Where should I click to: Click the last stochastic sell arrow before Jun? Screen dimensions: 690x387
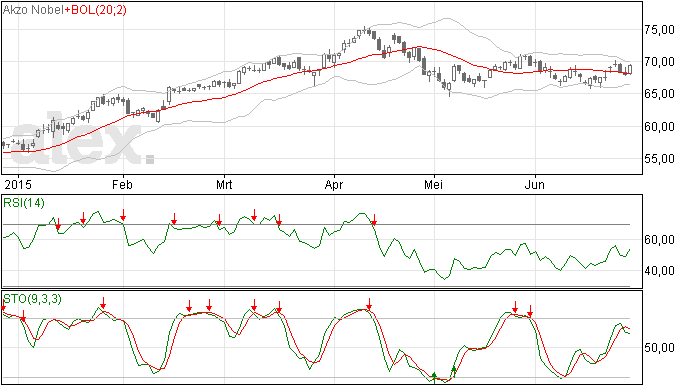pyautogui.click(x=530, y=311)
